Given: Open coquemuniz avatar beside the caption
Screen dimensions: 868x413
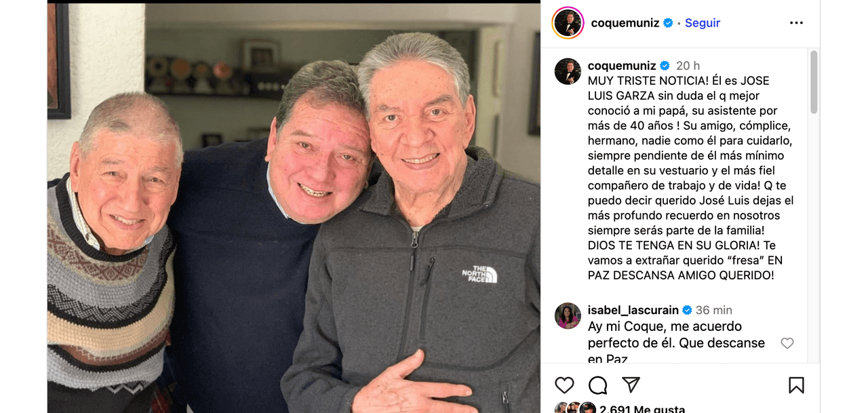Looking at the screenshot, I should click(568, 71).
